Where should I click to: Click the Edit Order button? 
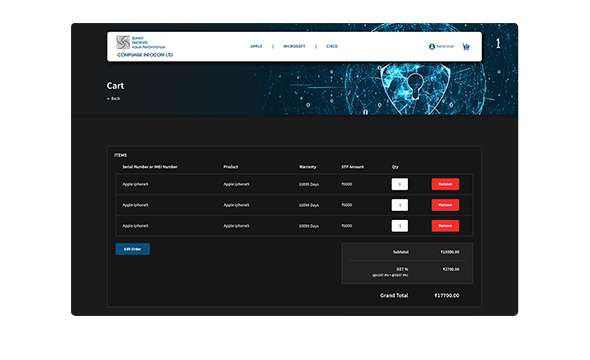[132, 249]
